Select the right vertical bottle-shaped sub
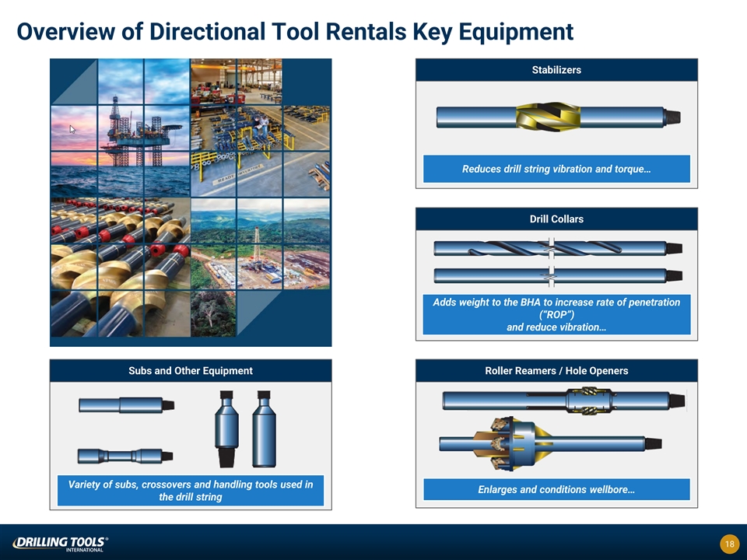The width and height of the screenshot is (747, 560). coord(265,429)
